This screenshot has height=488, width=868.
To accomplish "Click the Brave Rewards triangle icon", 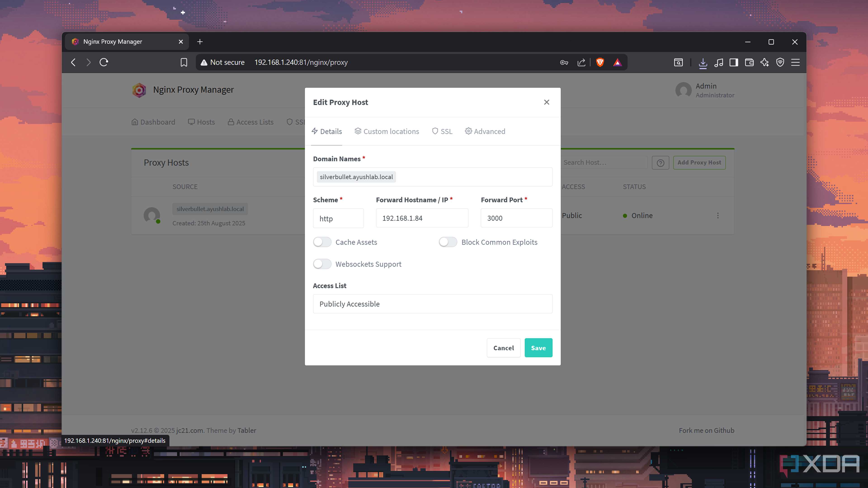I will coord(617,62).
